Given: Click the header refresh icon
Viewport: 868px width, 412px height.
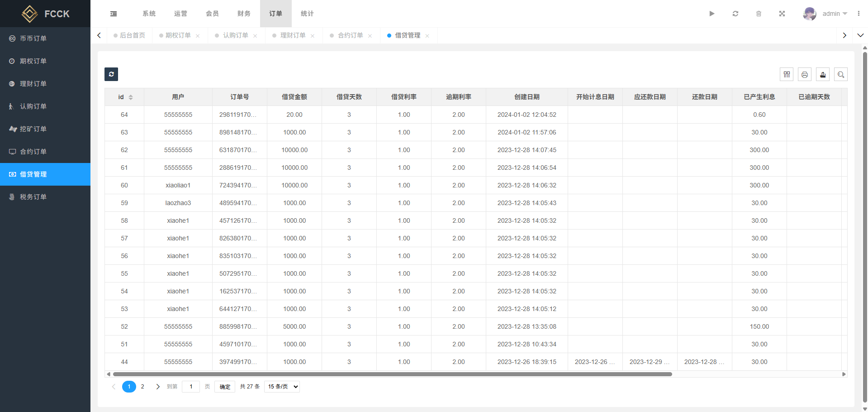Looking at the screenshot, I should click(735, 14).
